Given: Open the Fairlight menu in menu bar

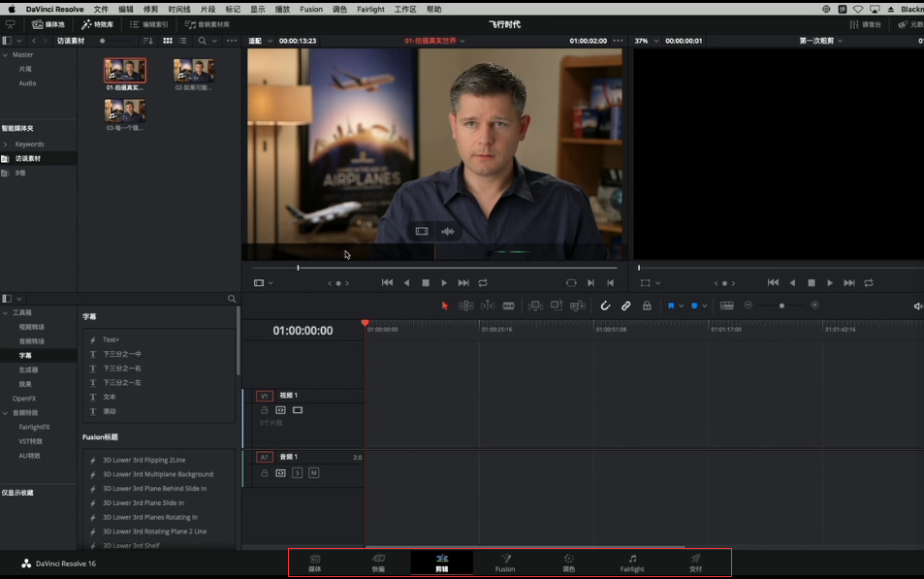Looking at the screenshot, I should pos(370,9).
